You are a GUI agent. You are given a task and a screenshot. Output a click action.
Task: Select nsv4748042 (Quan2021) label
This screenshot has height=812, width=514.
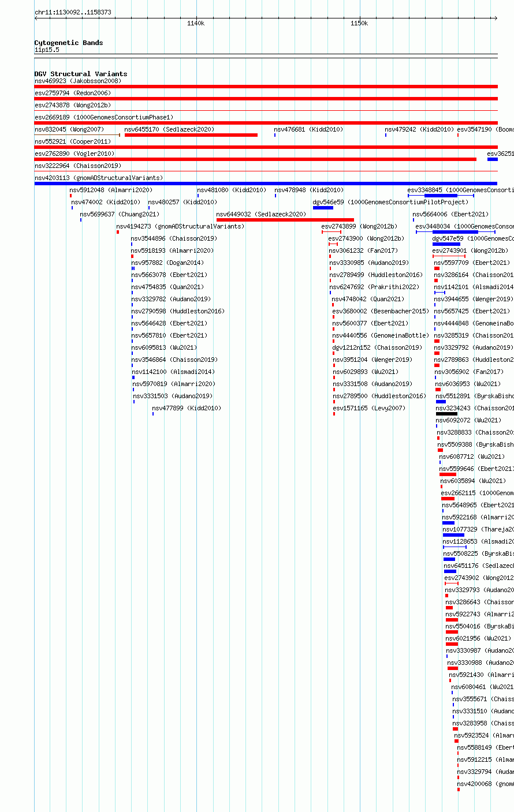pos(368,299)
